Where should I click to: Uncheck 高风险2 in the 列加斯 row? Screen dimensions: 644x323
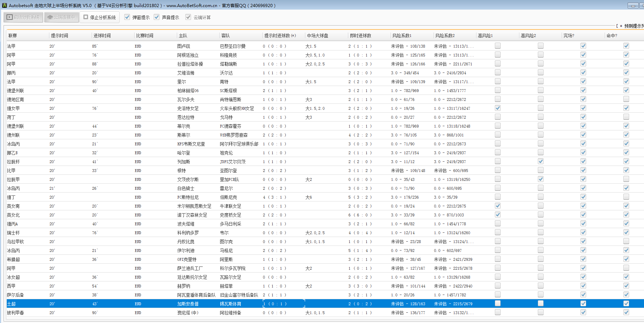coord(540,161)
